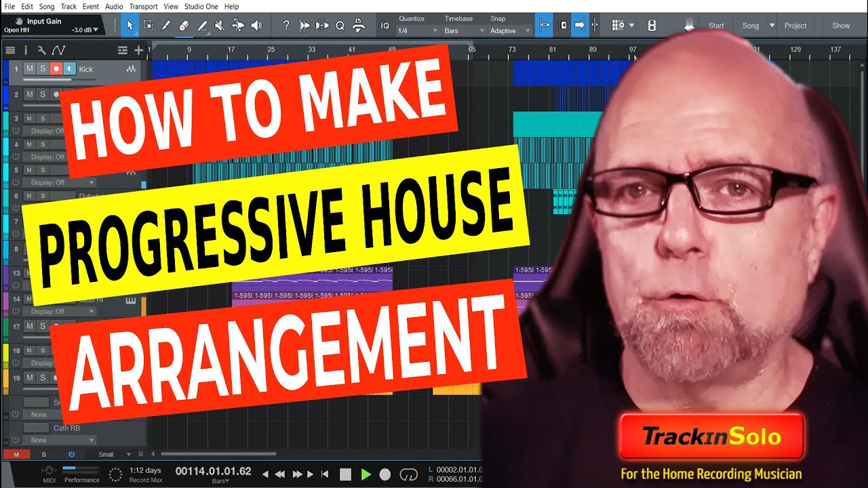Screen dimensions: 868x488
Task: Click the horizontal arrangement scrollbar
Action: pos(217,454)
